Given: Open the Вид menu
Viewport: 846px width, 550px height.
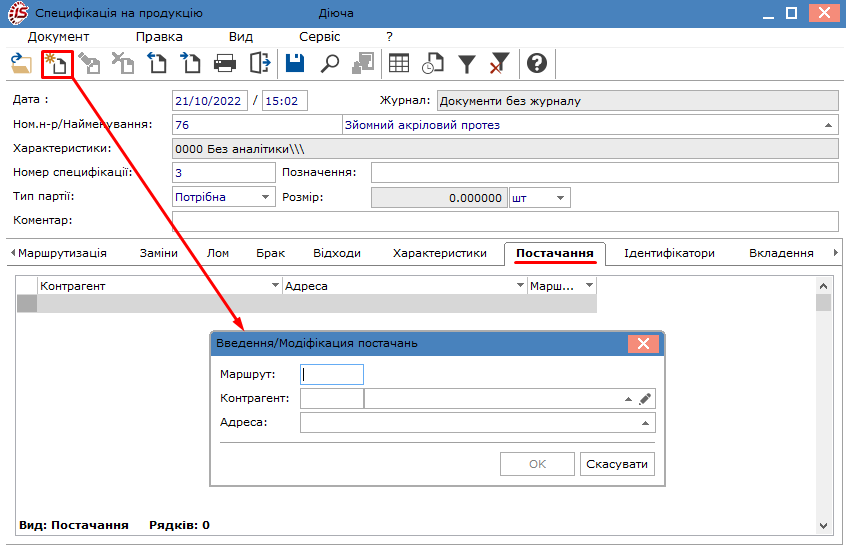Looking at the screenshot, I should click(241, 37).
